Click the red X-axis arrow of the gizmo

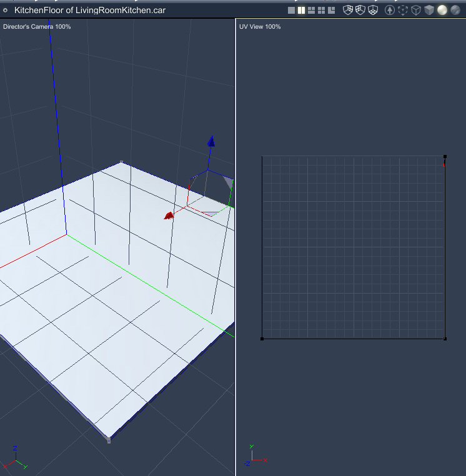point(169,216)
